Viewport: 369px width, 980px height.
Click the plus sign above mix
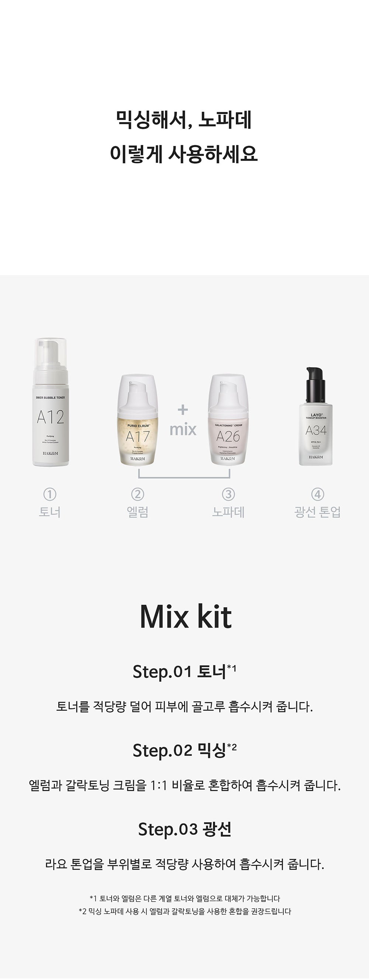(183, 410)
